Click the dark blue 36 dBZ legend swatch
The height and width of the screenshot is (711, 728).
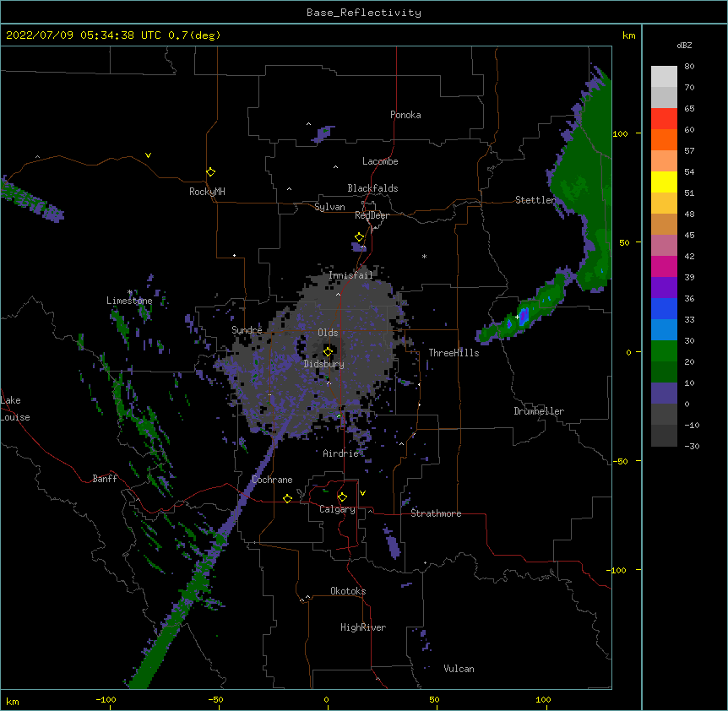(x=664, y=308)
